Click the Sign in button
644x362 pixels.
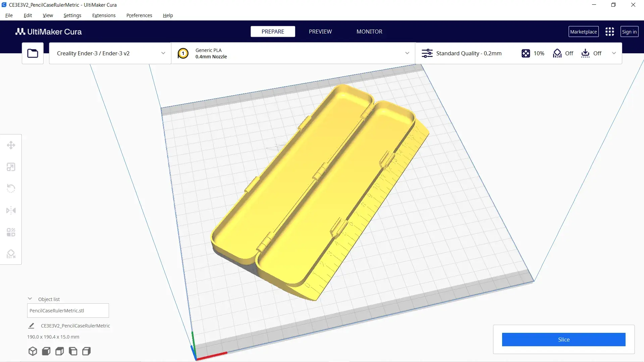(x=629, y=32)
